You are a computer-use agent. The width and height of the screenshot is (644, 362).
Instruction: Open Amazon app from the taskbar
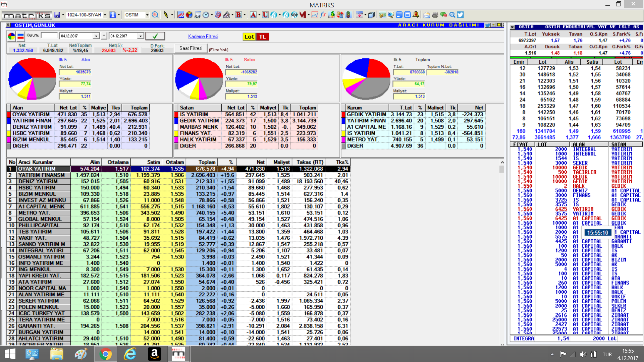(x=155, y=354)
